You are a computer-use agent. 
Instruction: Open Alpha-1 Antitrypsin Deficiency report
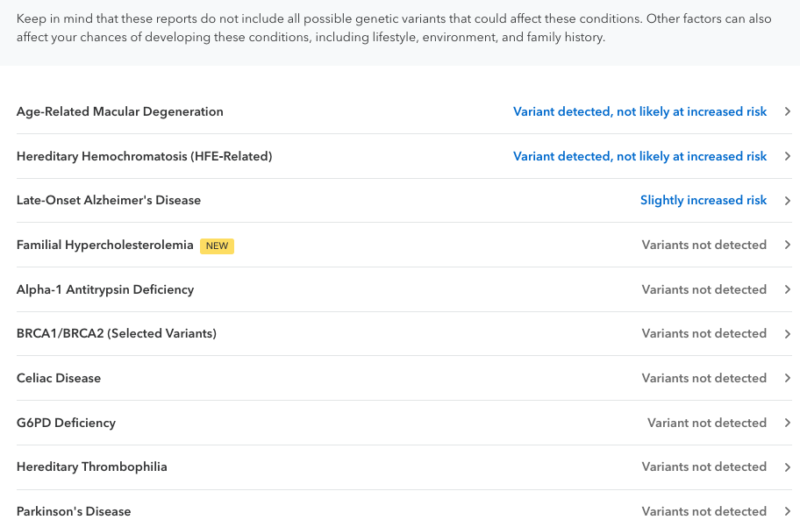[x=105, y=289]
